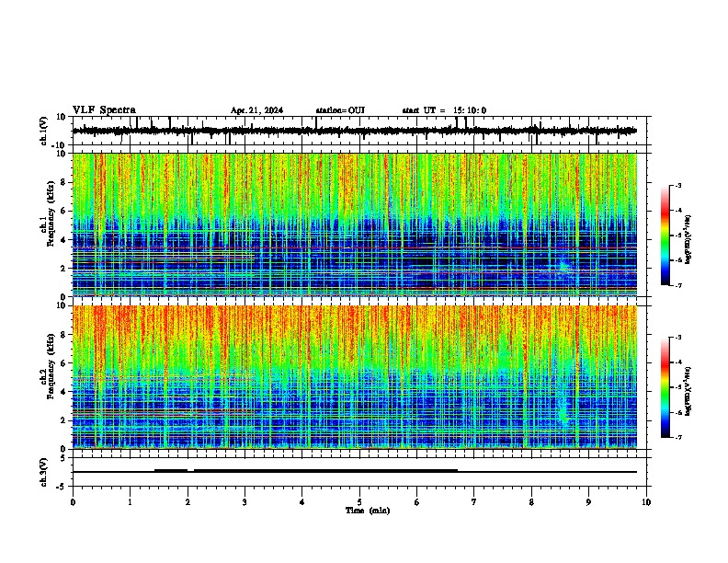Click time axis tick label "9"
Image resolution: width=728 pixels, height=563 pixels.
pyautogui.click(x=588, y=502)
